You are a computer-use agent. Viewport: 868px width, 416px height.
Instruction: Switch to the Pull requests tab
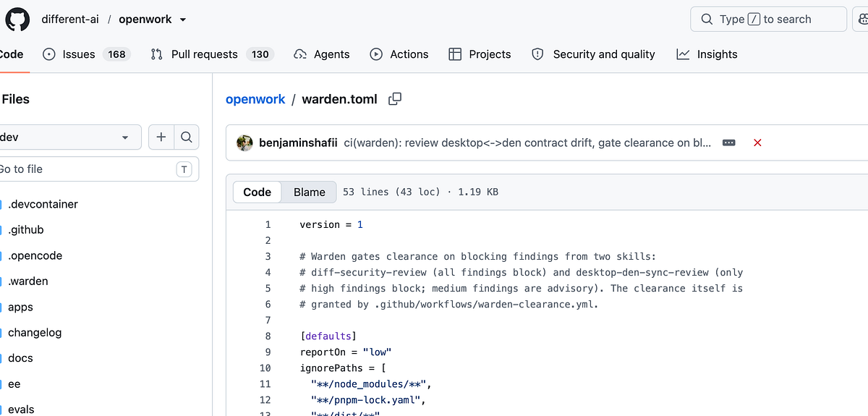point(212,54)
